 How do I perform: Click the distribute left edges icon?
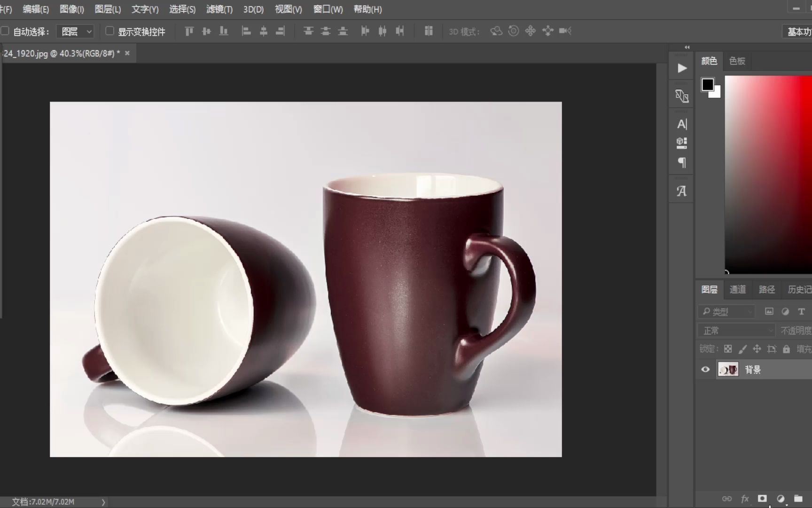[x=365, y=31]
